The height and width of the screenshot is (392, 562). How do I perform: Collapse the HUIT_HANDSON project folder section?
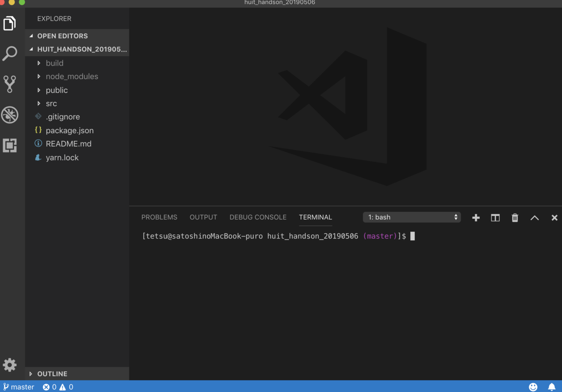tap(77, 49)
